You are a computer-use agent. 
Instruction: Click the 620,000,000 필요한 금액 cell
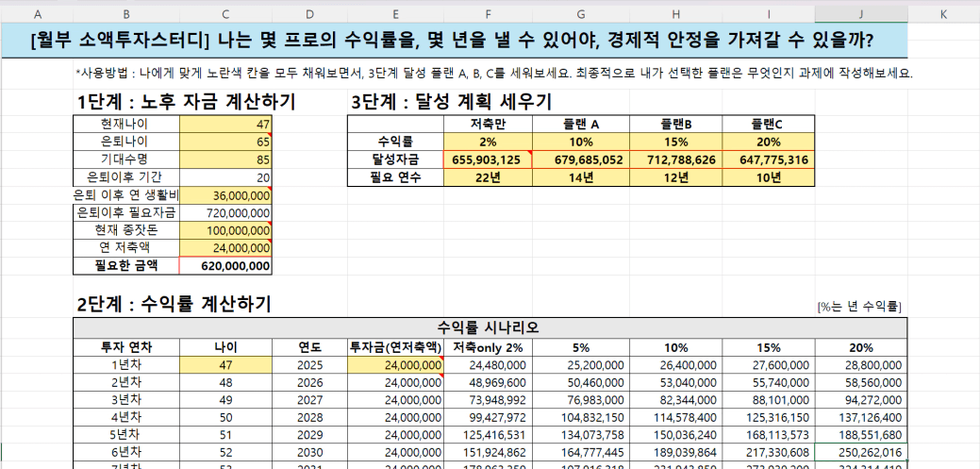click(x=225, y=266)
